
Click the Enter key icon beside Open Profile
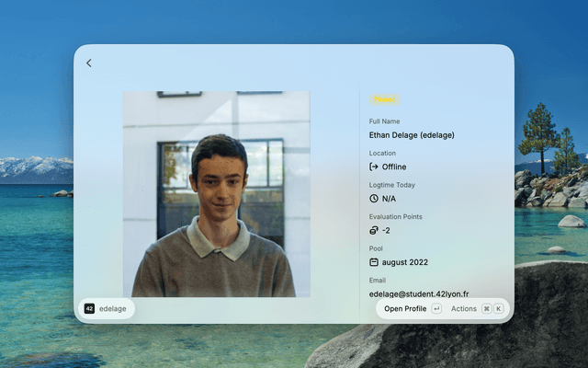click(436, 309)
